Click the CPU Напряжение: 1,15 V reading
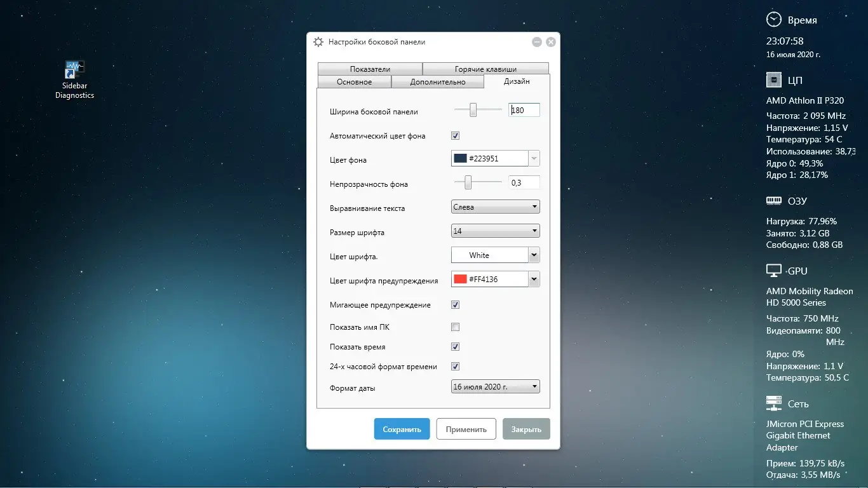The height and width of the screenshot is (488, 868). click(807, 128)
